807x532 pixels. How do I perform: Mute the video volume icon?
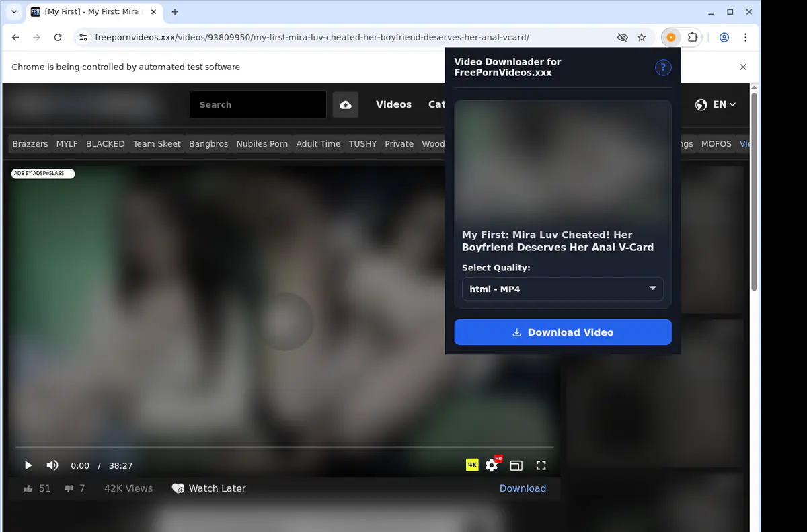click(x=52, y=465)
